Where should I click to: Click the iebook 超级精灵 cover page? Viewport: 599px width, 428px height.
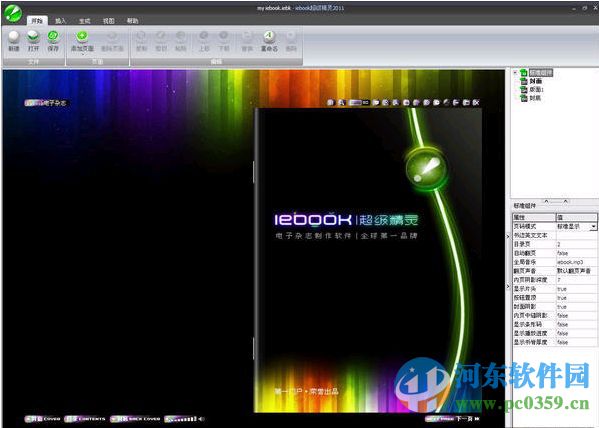[x=368, y=260]
